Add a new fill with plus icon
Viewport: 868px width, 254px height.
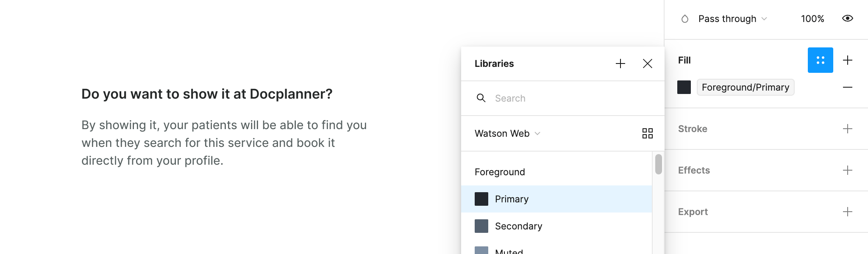848,60
